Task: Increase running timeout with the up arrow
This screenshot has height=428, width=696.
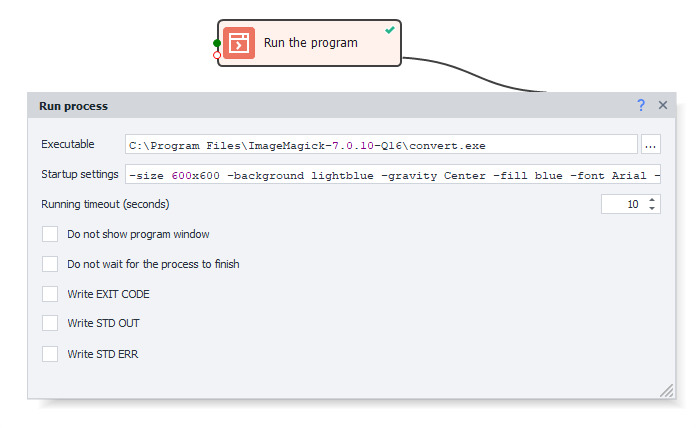Action: click(x=653, y=199)
